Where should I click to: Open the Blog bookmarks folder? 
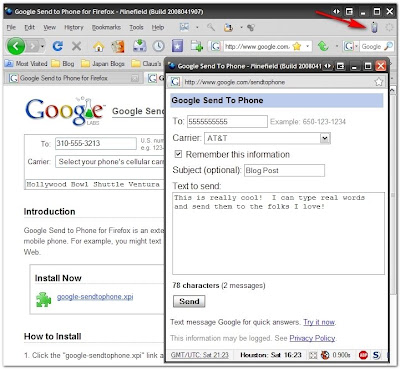(x=63, y=63)
